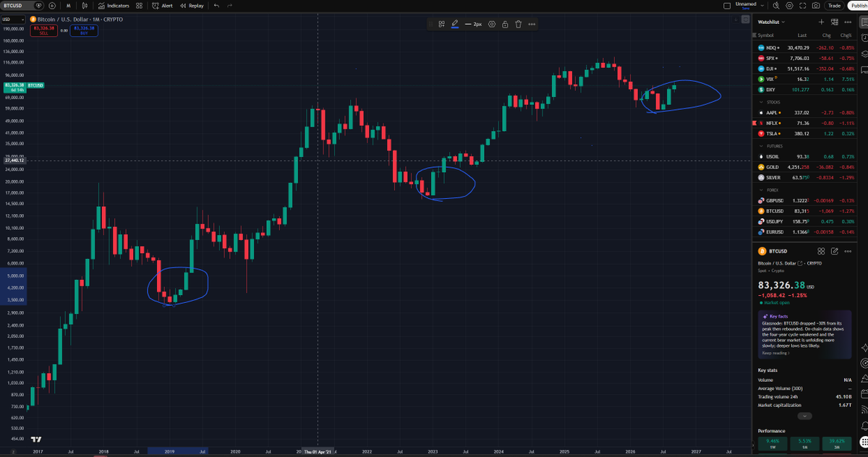Expand more Key stats with chevron
Viewport: 868px width, 457px height.
[804, 417]
